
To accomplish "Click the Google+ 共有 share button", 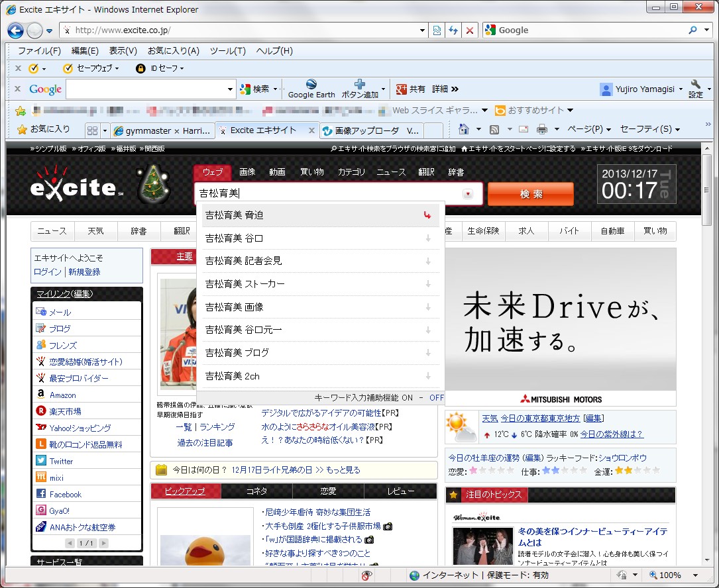I will click(x=411, y=89).
